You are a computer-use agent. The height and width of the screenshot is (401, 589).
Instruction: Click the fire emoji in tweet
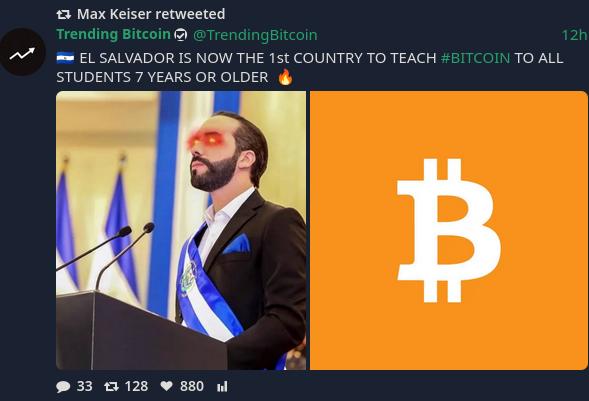(x=285, y=77)
